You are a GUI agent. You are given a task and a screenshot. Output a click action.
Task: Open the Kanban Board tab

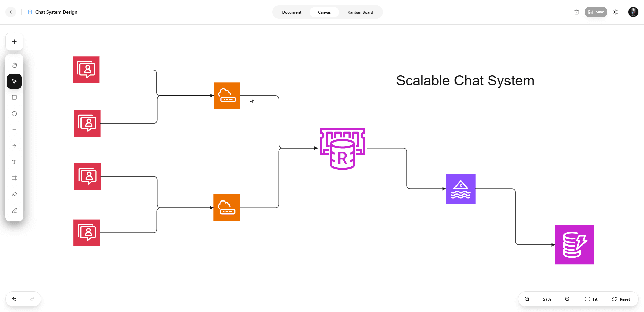360,12
